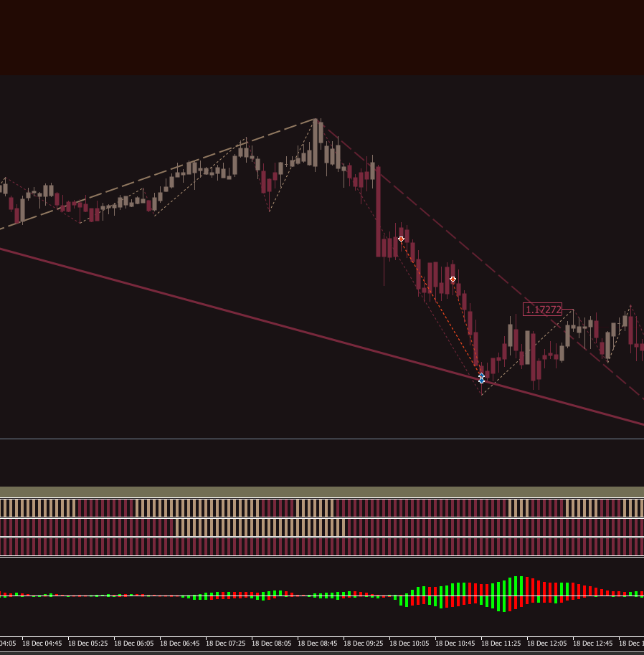Click the time label 18 Dec 06:05
The width and height of the screenshot is (644, 655).
(x=133, y=644)
